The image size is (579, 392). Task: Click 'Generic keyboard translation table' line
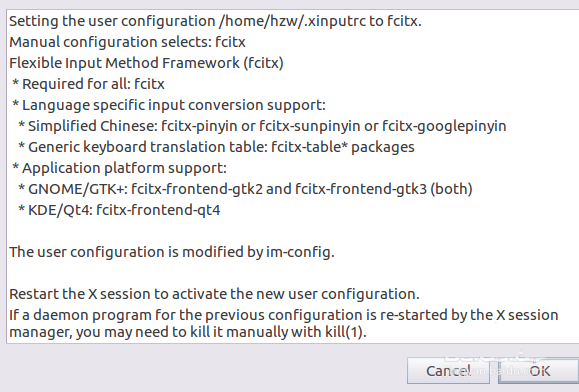coord(216,147)
